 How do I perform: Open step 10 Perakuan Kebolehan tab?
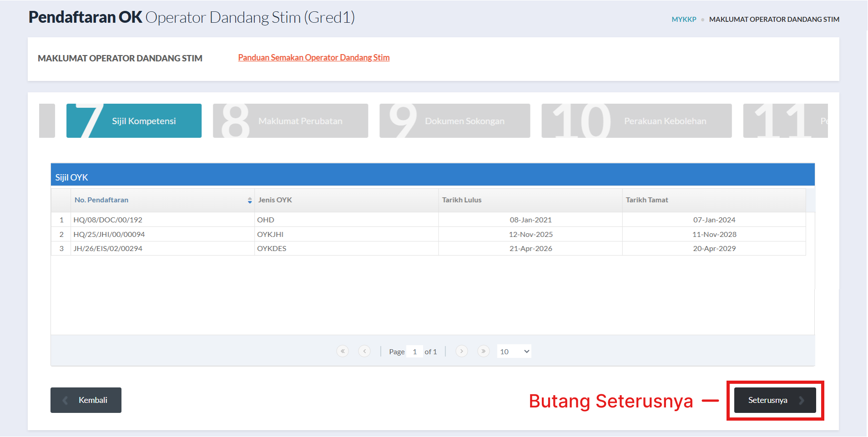(636, 121)
